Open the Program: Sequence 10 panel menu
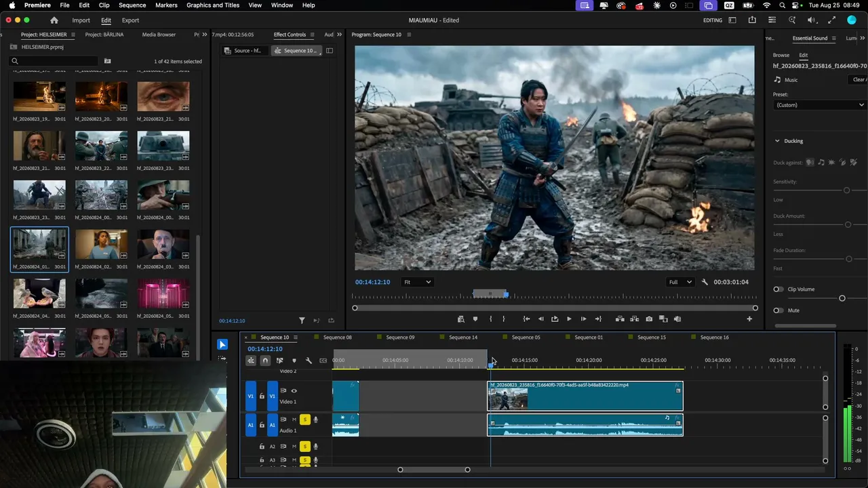Screen dimensions: 868x488 click(409, 35)
